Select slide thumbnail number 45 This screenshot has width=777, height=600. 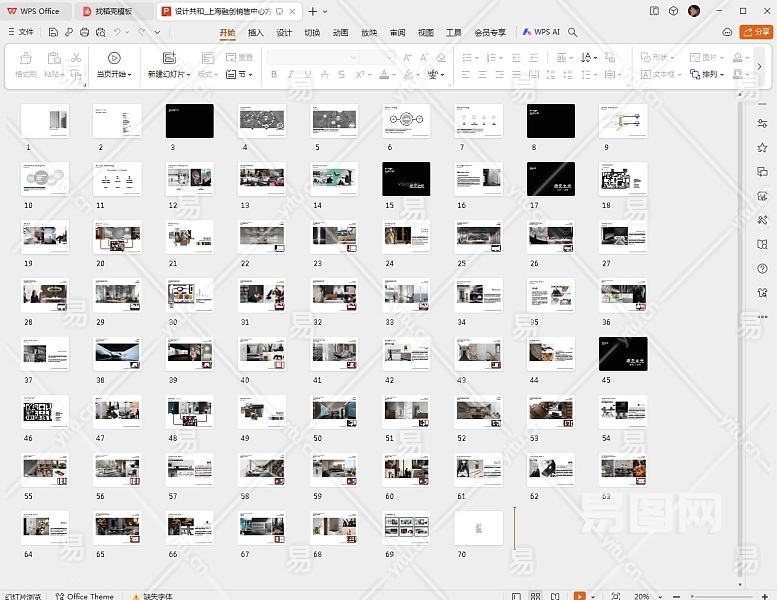point(622,354)
